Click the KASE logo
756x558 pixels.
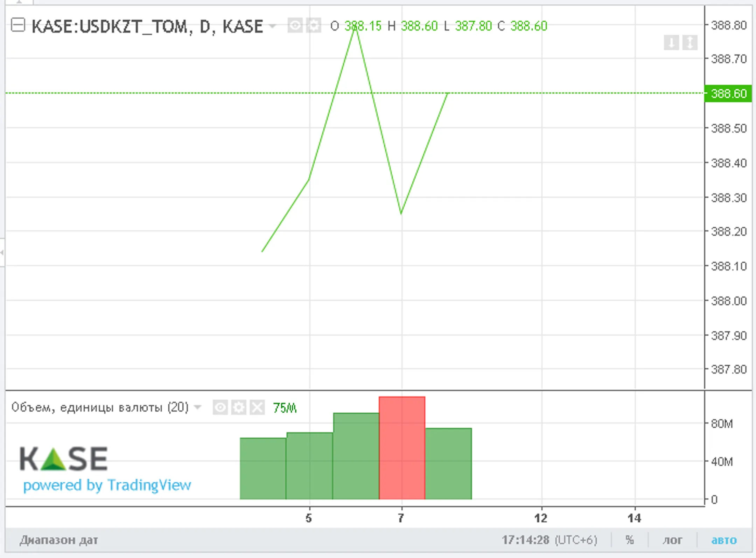point(63,459)
